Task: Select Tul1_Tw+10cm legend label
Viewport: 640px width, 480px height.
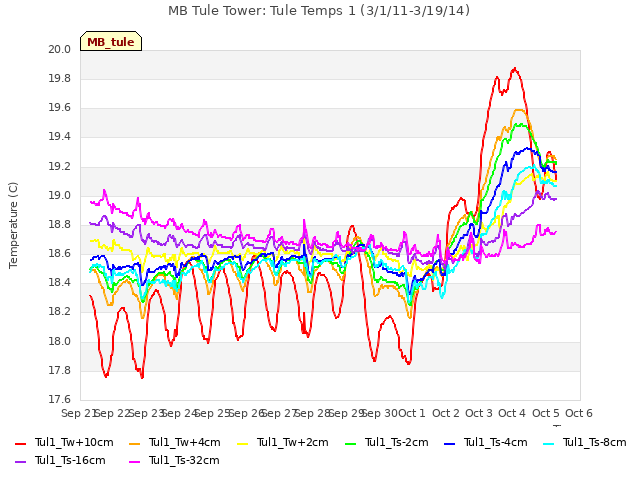Action: pyautogui.click(x=74, y=442)
